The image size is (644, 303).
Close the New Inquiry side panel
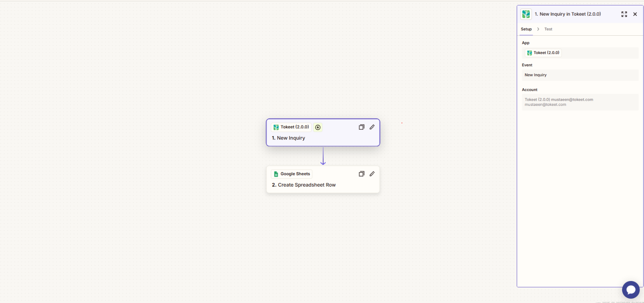(635, 14)
